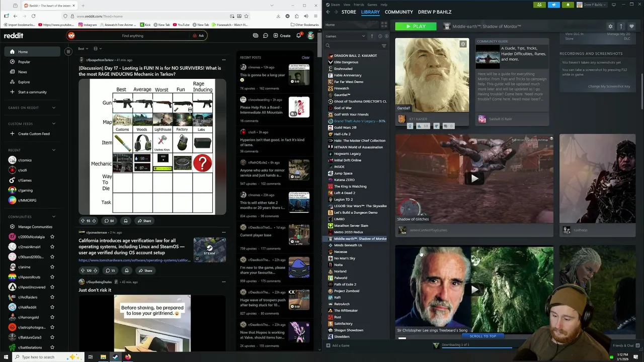Select Hogwarts Legacy in the Steam library

347,153
